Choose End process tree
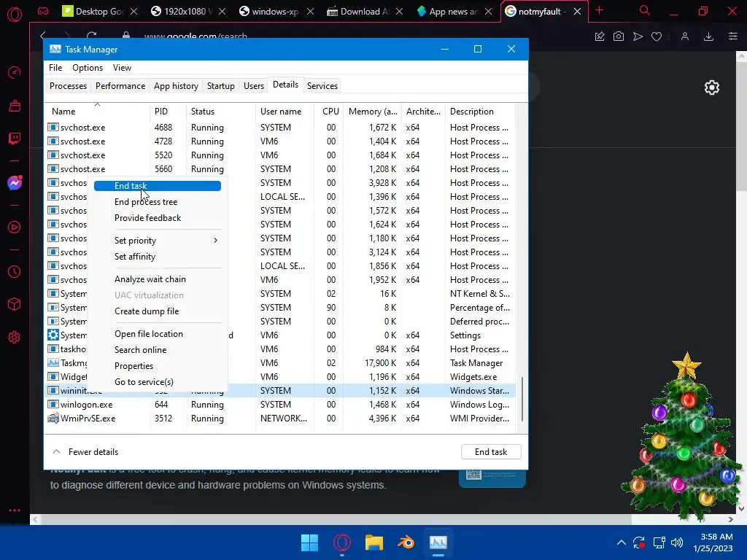Viewport: 747px width, 560px height. click(146, 202)
